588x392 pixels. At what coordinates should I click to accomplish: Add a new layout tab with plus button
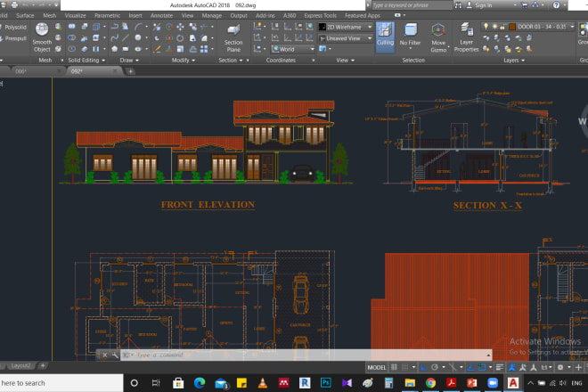[42, 365]
